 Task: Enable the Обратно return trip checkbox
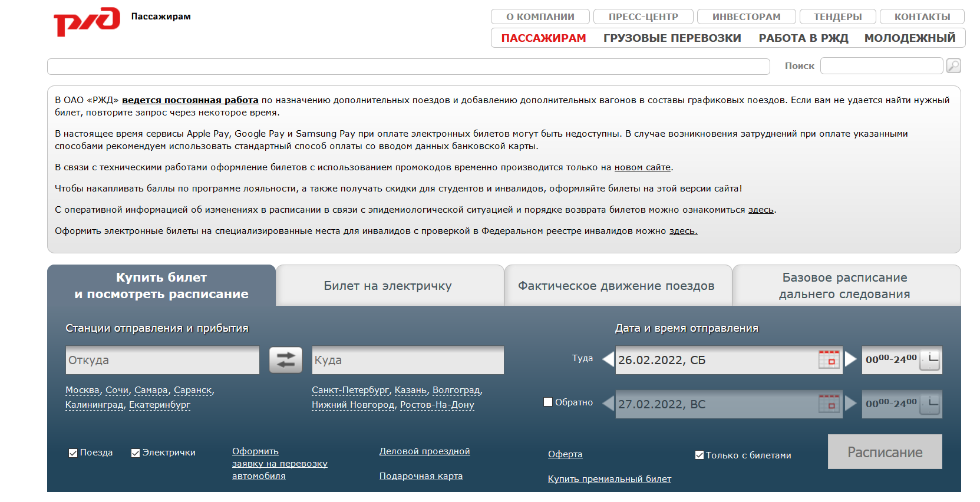pyautogui.click(x=548, y=402)
